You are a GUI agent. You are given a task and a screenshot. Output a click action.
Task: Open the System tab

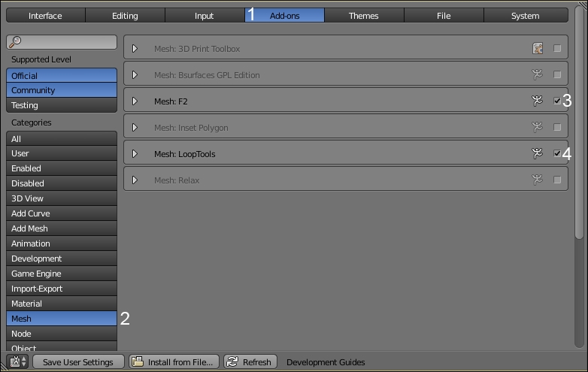pos(526,15)
